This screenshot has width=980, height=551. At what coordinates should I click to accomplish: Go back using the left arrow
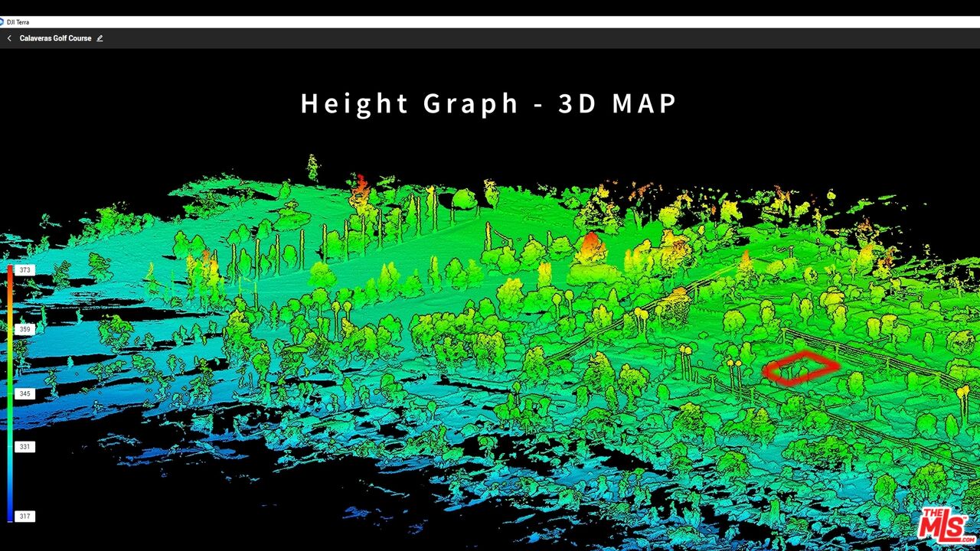9,38
